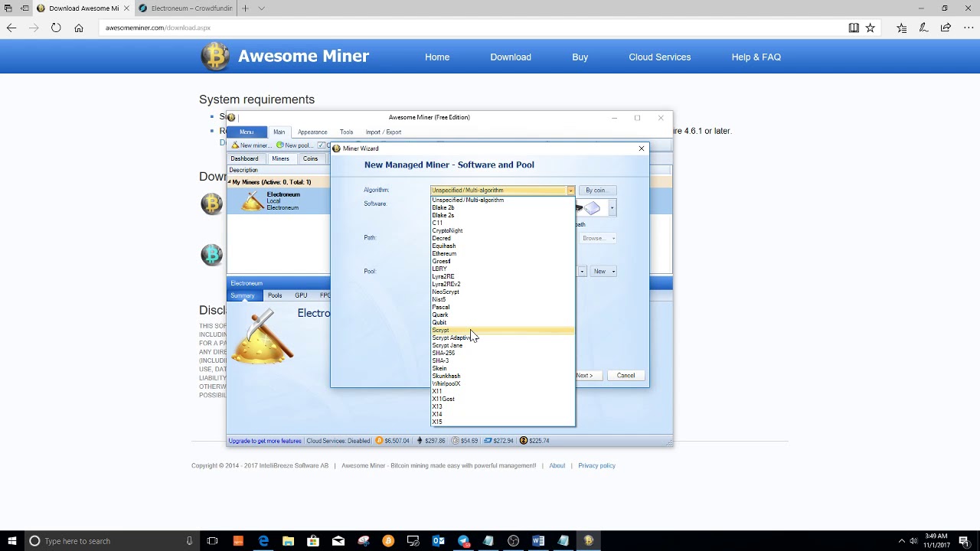980x551 pixels.
Task: Click the Task View taskbar icon
Action: (x=212, y=541)
